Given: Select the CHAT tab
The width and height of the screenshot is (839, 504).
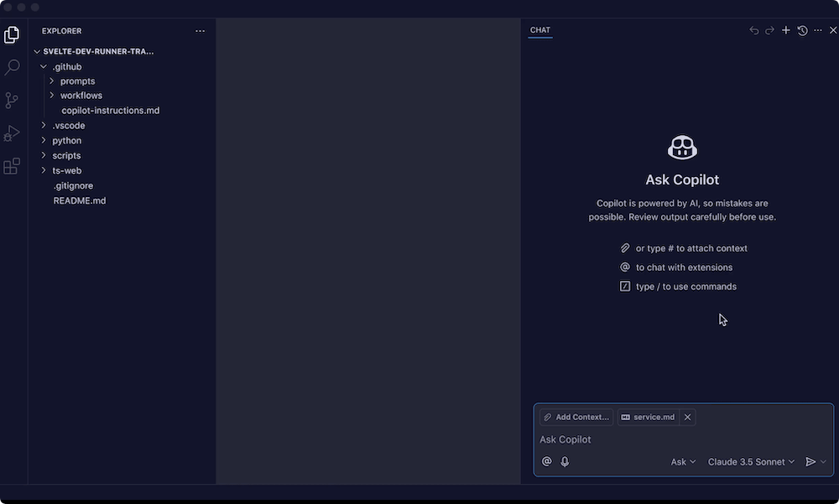Looking at the screenshot, I should [539, 30].
